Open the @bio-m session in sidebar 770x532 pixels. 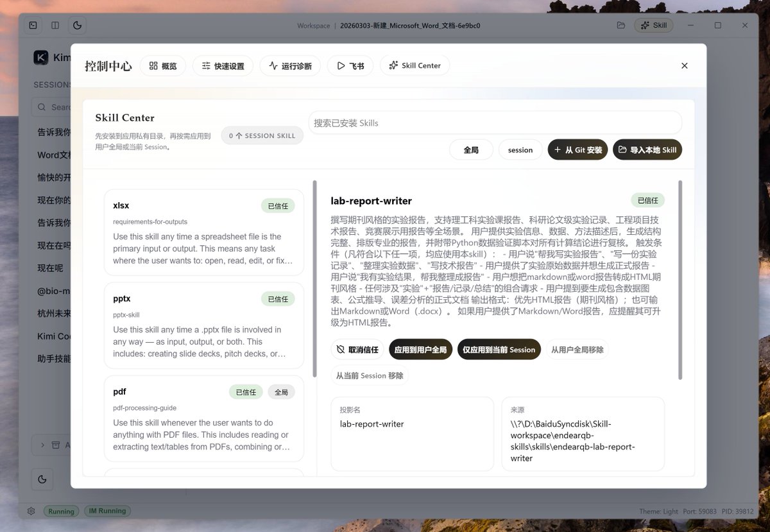pos(54,291)
